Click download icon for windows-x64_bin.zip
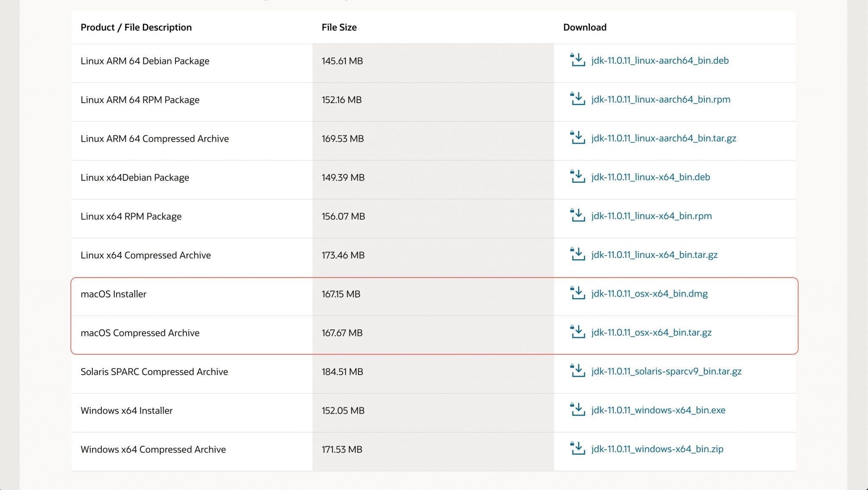This screenshot has height=490, width=868. click(578, 449)
